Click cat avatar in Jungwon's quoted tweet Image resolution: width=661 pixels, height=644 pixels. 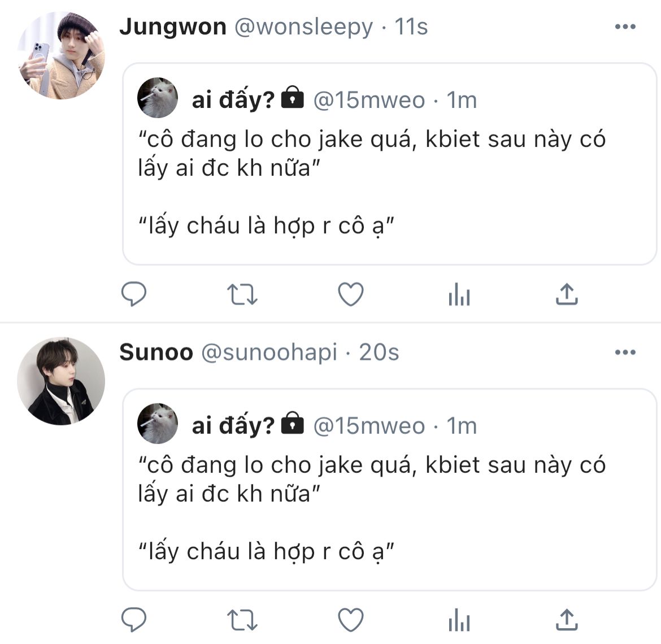[x=158, y=98]
